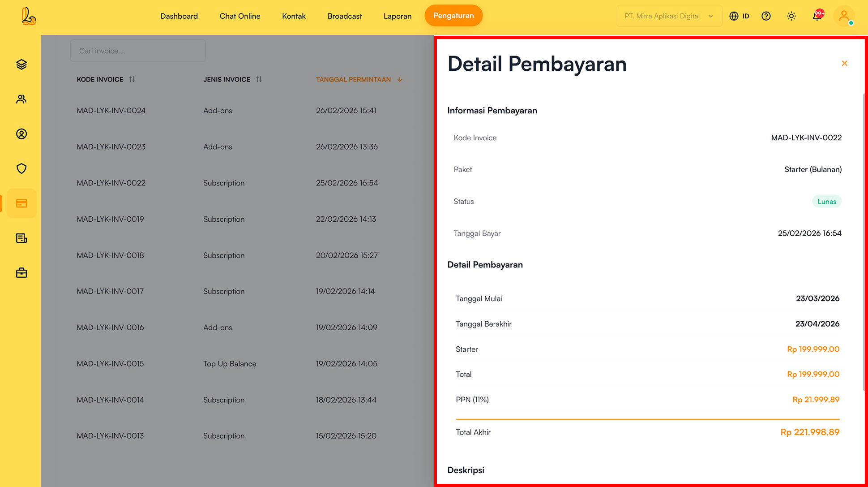Click the Cari invoice search field
The image size is (868, 487).
[x=138, y=51]
